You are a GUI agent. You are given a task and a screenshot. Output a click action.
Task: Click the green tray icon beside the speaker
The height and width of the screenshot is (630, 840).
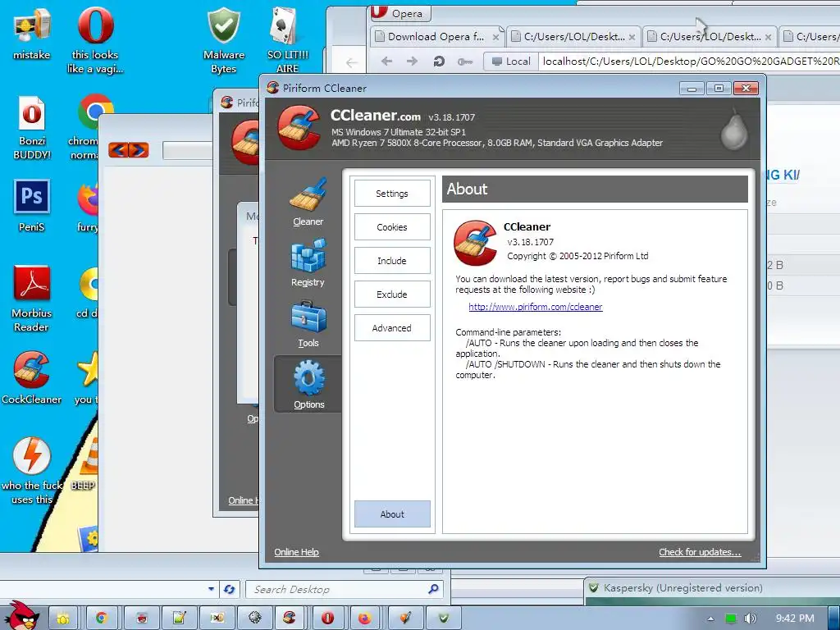[x=731, y=619]
